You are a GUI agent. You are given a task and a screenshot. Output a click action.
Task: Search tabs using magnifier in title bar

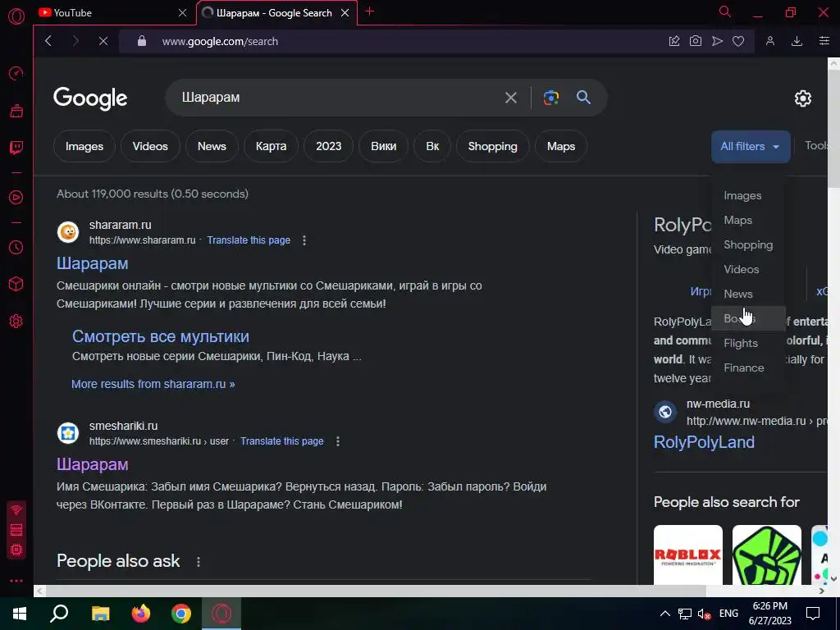pos(725,11)
